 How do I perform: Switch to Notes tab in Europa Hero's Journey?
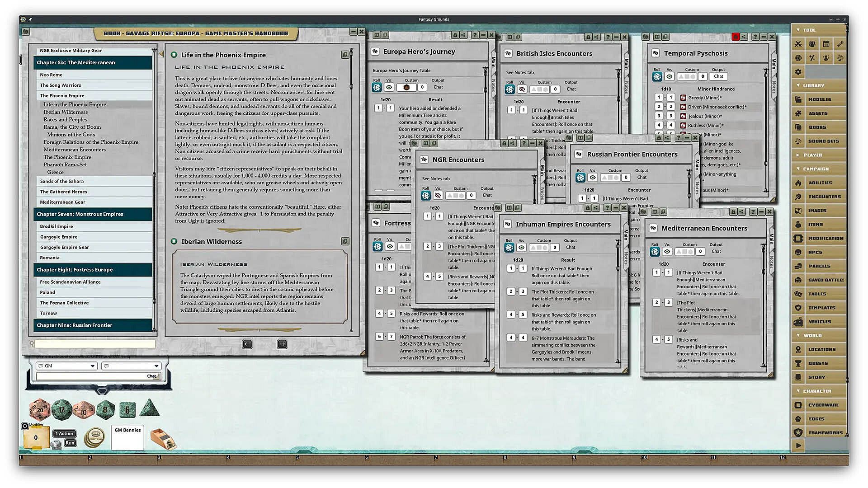pyautogui.click(x=493, y=85)
